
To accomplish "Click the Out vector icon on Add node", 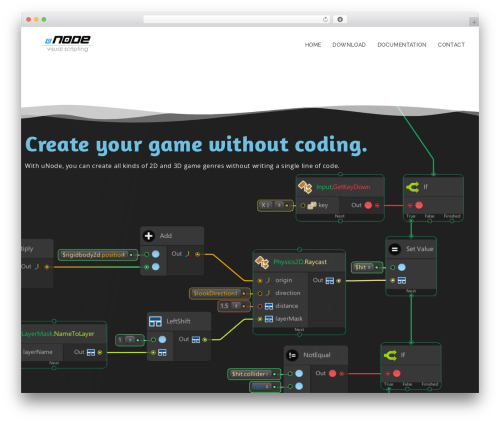I will pyautogui.click(x=188, y=254).
